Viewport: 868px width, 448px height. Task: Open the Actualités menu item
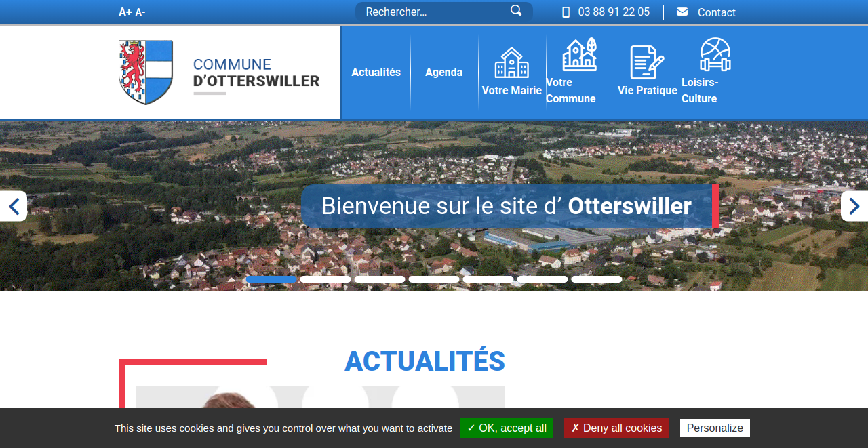click(376, 72)
